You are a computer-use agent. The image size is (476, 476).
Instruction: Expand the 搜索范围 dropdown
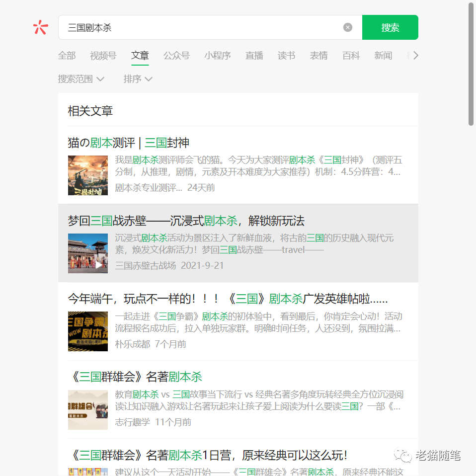81,79
